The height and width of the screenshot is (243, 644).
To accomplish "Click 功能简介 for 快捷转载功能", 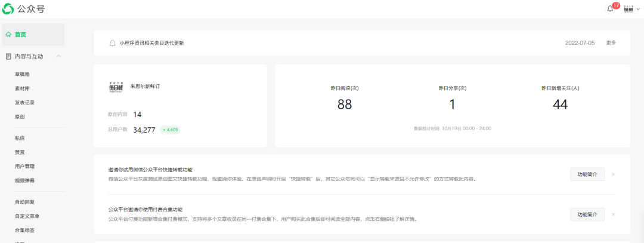I will [x=587, y=174].
